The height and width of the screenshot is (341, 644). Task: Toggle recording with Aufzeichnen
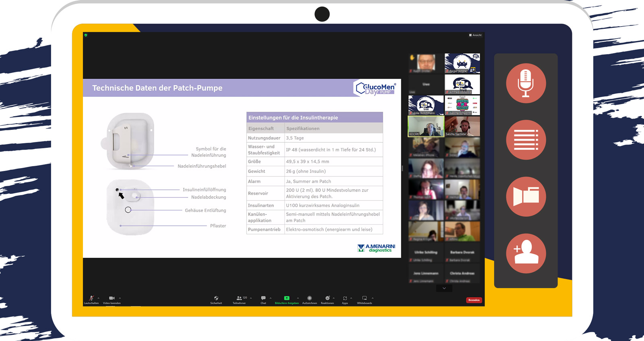[310, 300]
